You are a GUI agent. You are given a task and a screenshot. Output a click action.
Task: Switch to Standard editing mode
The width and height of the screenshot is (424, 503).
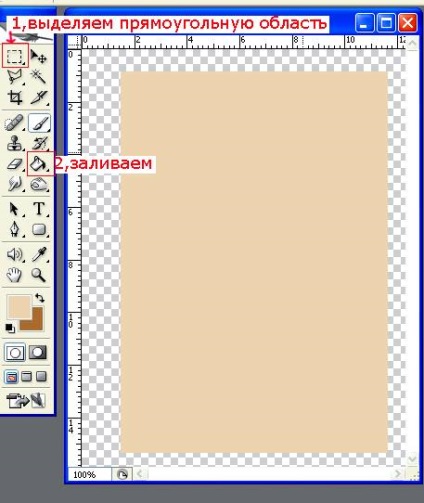(15, 352)
